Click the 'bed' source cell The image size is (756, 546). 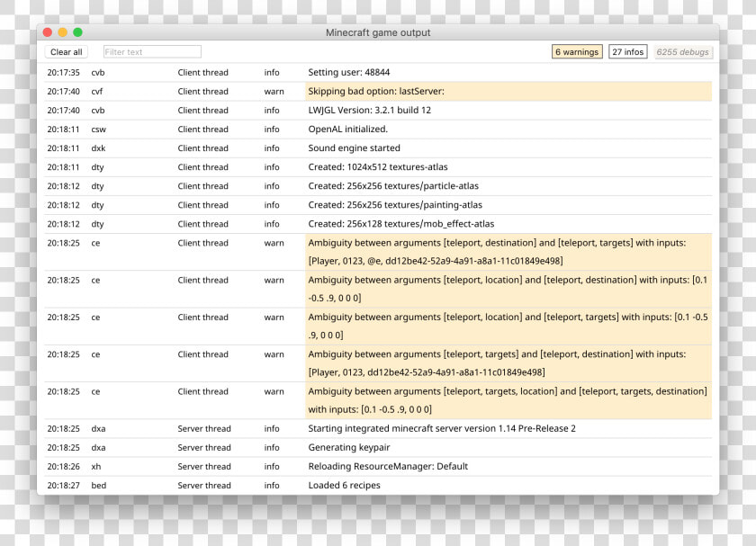(99, 485)
